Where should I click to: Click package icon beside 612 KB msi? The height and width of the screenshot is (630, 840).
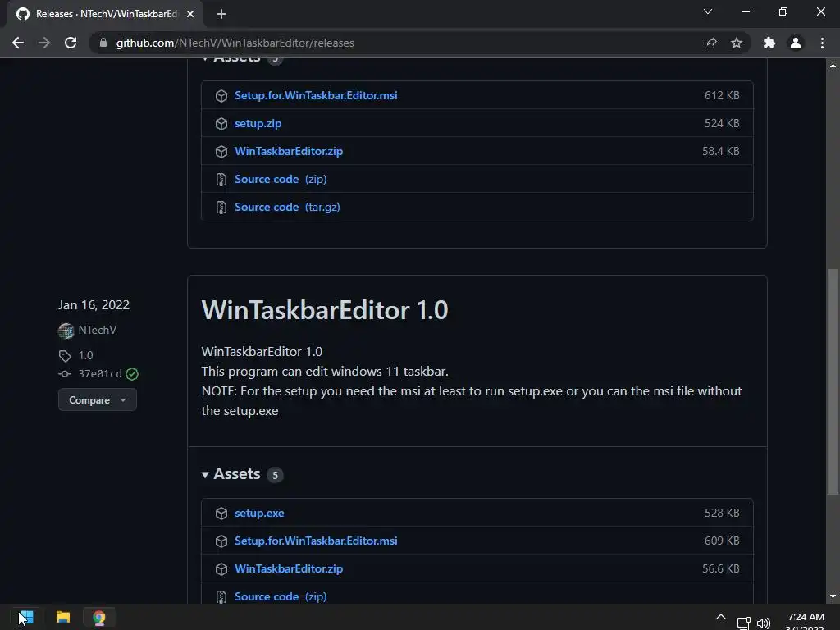(x=221, y=96)
